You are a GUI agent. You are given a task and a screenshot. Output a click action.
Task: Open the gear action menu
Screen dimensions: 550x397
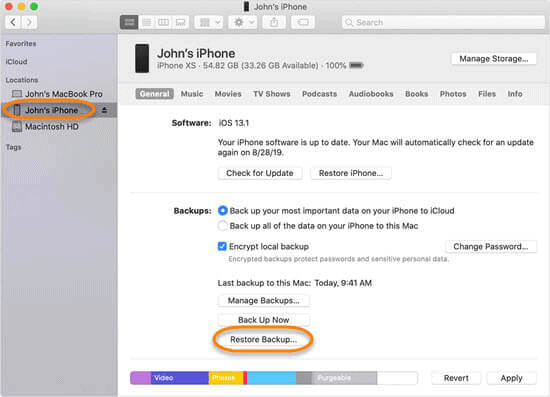pyautogui.click(x=243, y=22)
